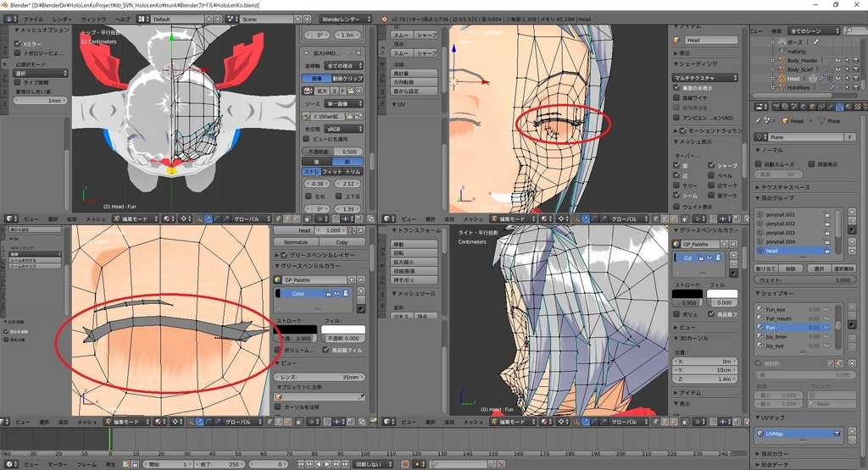
Task: Enable 両面表示 checkbox
Action: coord(811,164)
